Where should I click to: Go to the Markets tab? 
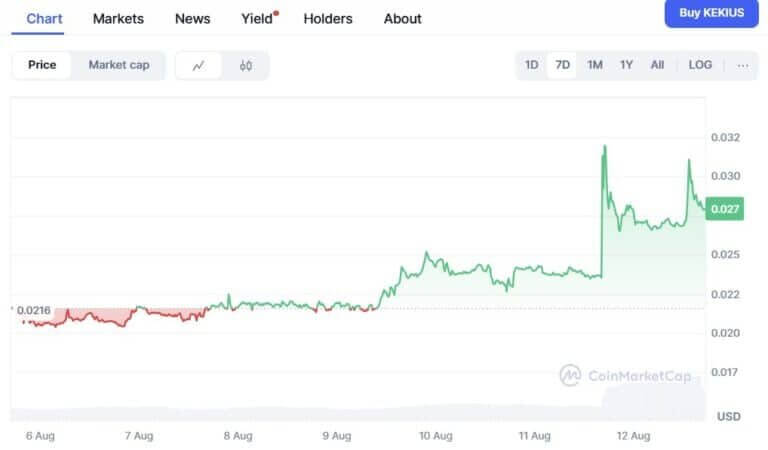click(118, 18)
